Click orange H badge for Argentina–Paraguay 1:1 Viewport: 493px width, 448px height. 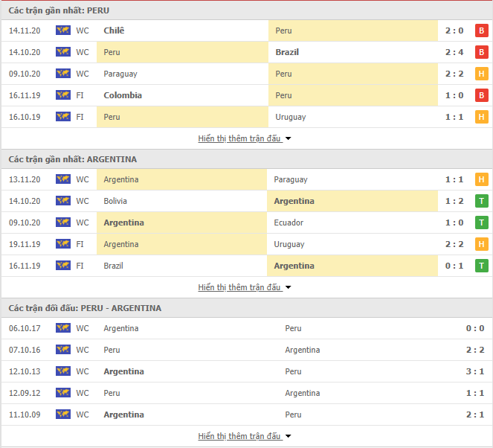[481, 179]
